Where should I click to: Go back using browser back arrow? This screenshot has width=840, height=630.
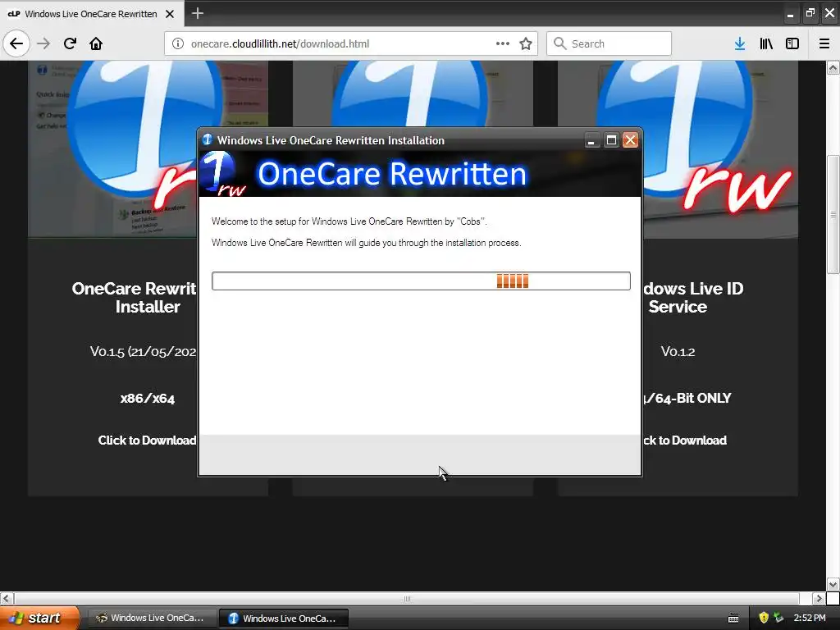click(x=16, y=43)
